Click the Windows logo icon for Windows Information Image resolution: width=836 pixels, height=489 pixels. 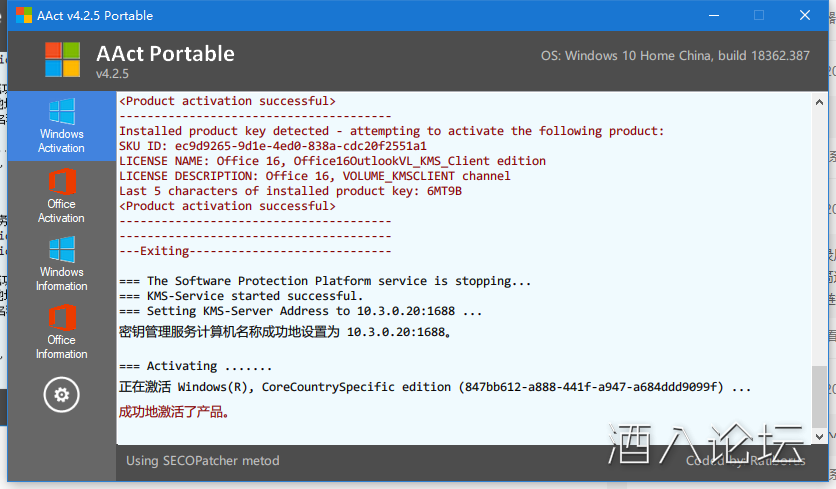pos(62,250)
